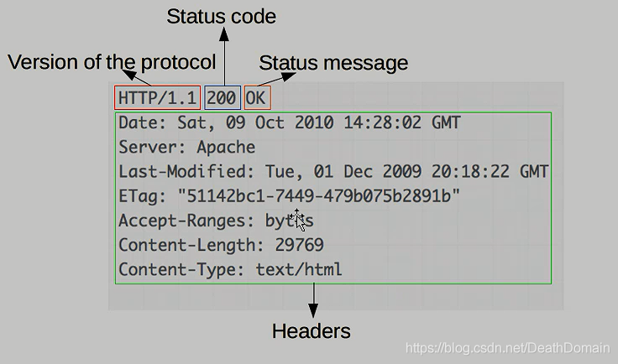Select the "Status code" label at top
This screenshot has height=364, width=618.
tap(221, 16)
